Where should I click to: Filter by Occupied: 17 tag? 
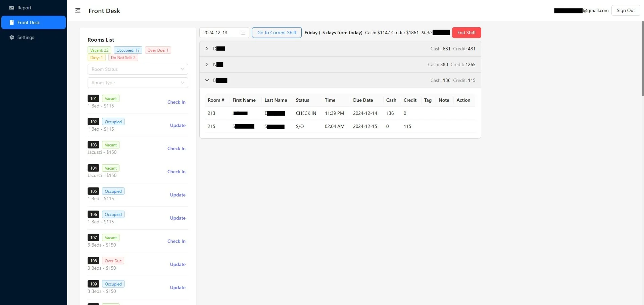[x=128, y=50]
